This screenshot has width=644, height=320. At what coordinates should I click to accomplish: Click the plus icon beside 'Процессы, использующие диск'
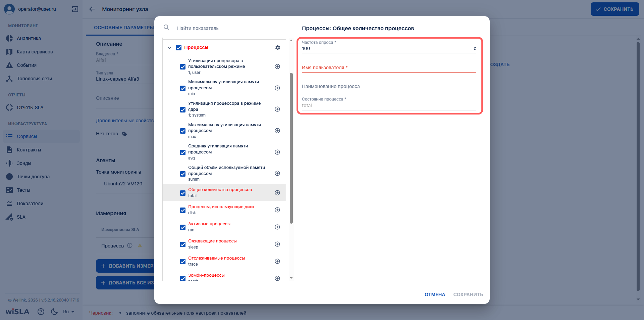pyautogui.click(x=277, y=210)
